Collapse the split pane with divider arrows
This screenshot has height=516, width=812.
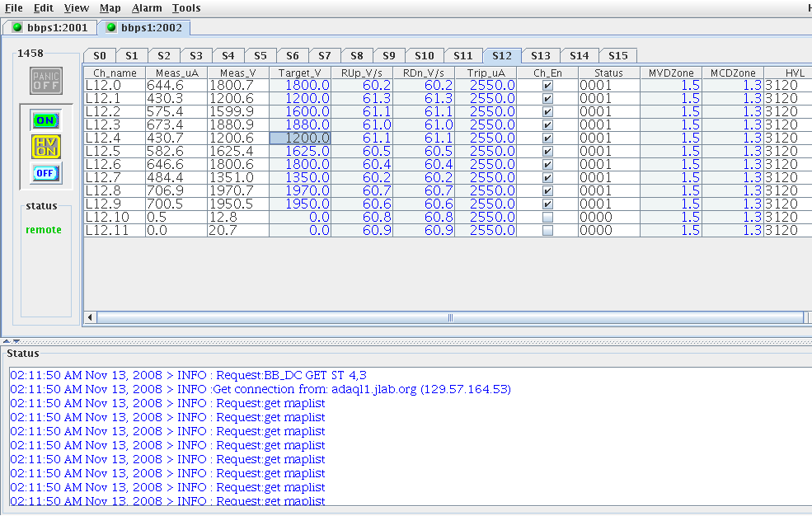click(x=7, y=341)
